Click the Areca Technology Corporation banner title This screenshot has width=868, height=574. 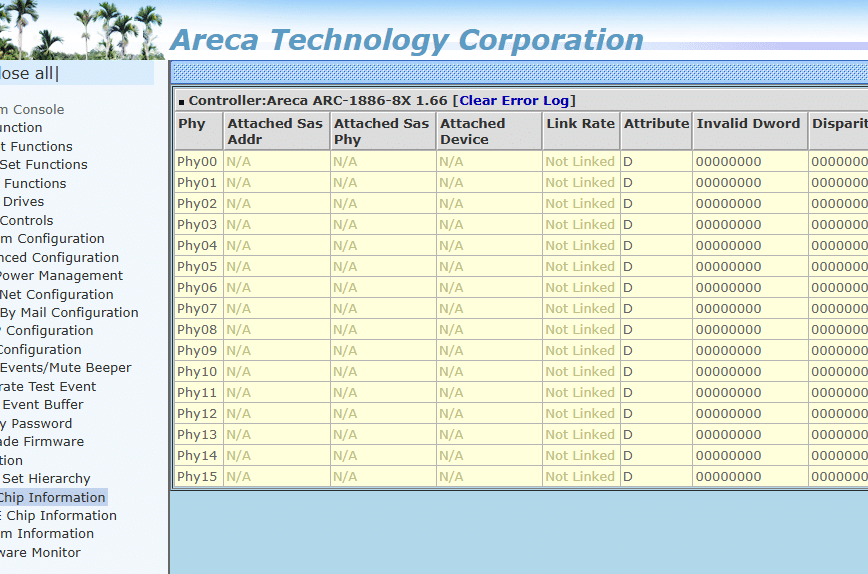tap(406, 40)
